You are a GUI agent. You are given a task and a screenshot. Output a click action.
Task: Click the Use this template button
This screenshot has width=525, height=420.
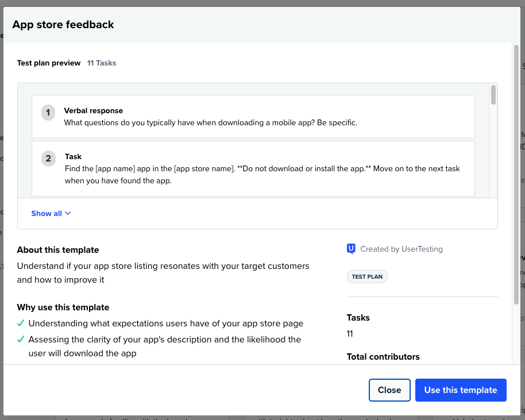(x=461, y=390)
